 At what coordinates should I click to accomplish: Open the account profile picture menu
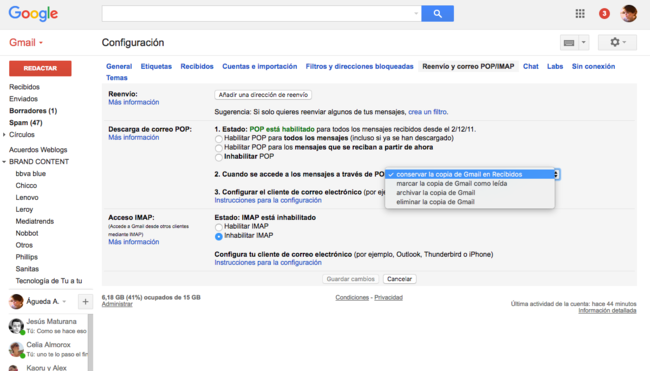click(x=628, y=14)
